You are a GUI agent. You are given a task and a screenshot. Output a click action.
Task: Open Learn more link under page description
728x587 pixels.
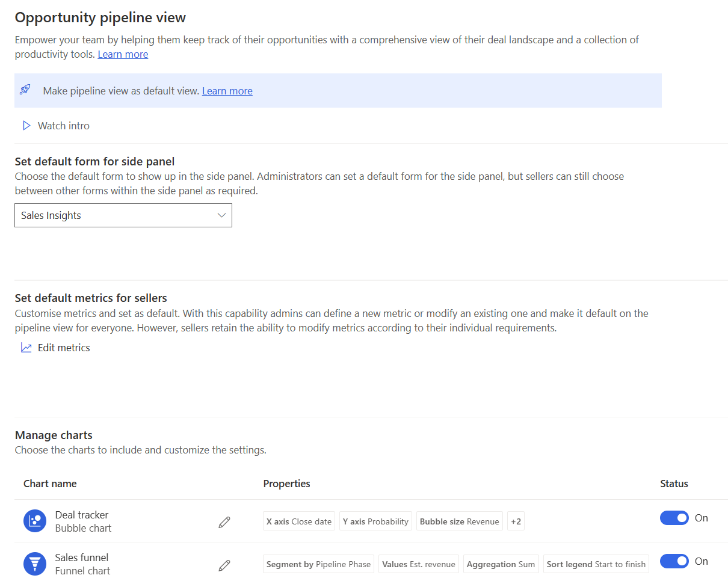123,54
